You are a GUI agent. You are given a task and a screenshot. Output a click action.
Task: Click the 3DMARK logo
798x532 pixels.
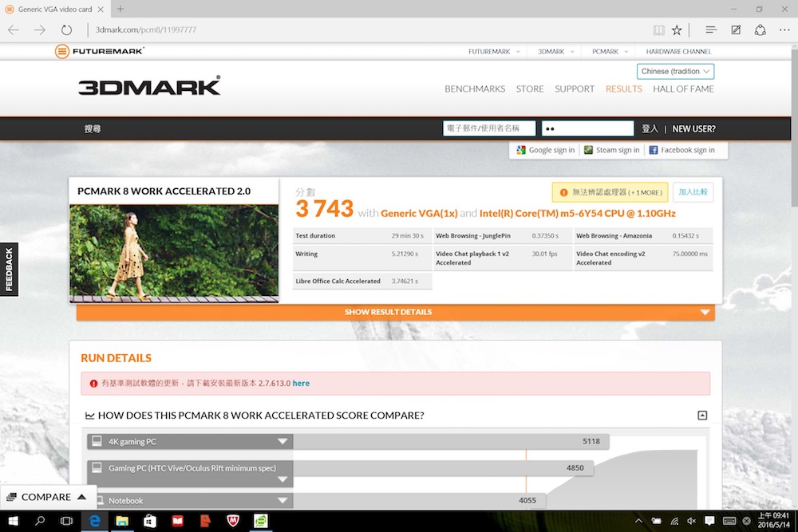pyautogui.click(x=148, y=86)
